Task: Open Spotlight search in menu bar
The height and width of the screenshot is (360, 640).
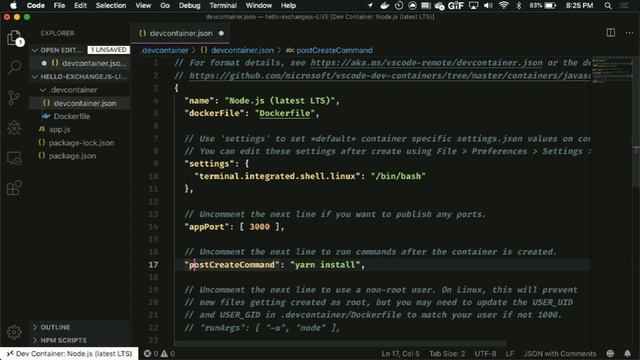Action: [608, 5]
